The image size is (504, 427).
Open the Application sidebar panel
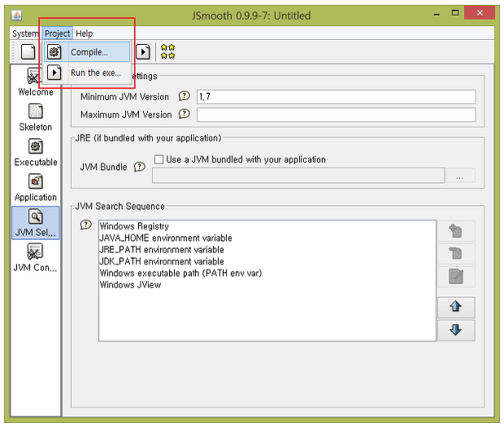click(x=35, y=188)
